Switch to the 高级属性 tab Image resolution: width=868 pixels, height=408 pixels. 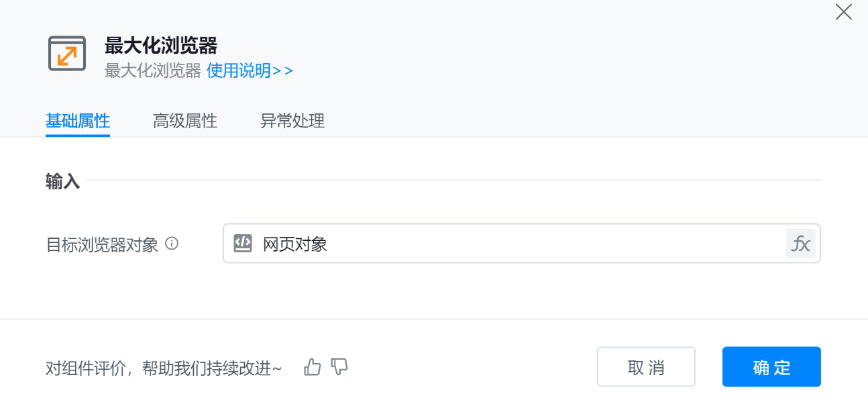(185, 121)
